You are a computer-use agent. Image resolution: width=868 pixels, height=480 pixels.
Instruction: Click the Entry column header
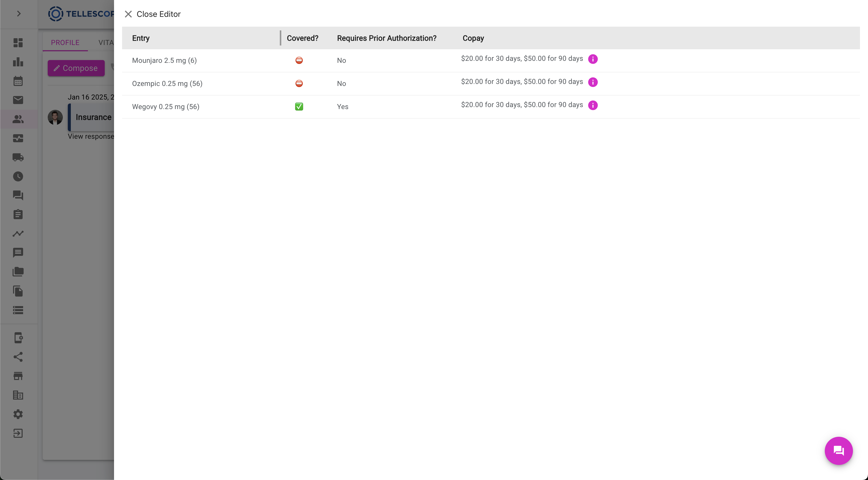[x=141, y=38]
